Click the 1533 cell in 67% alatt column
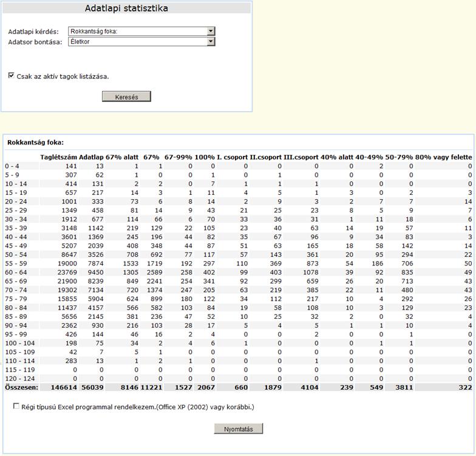Viewport: 476px width, 456px height. pyautogui.click(x=131, y=264)
